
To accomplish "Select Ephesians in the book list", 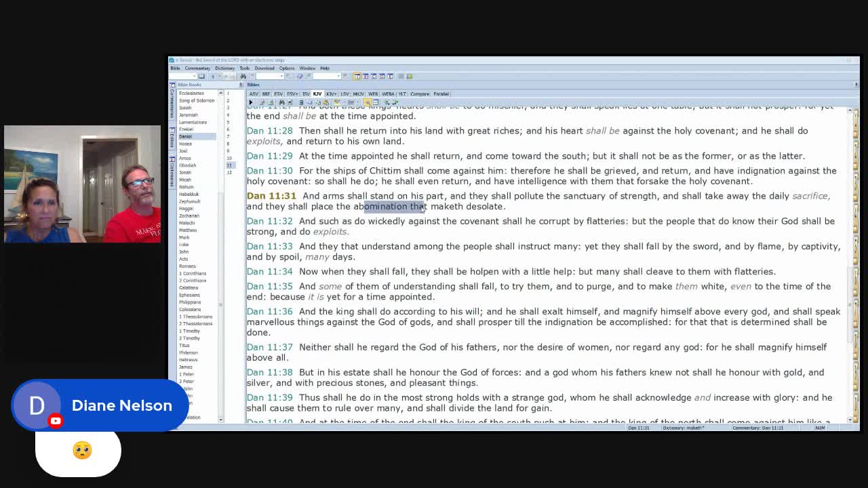I will [189, 295].
